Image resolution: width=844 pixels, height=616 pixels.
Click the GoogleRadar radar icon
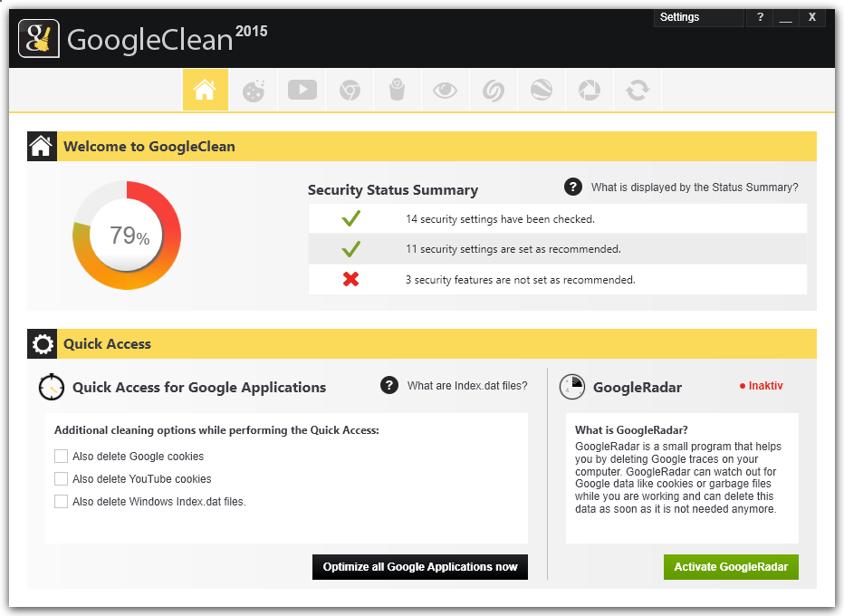(x=572, y=387)
